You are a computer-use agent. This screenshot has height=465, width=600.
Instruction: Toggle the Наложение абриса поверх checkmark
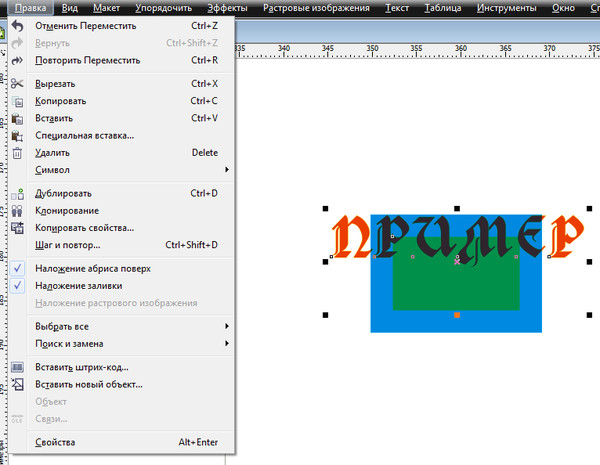(x=17, y=268)
